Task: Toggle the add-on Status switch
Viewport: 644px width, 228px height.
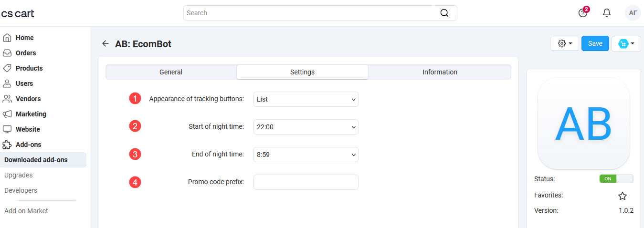Action: (x=616, y=179)
